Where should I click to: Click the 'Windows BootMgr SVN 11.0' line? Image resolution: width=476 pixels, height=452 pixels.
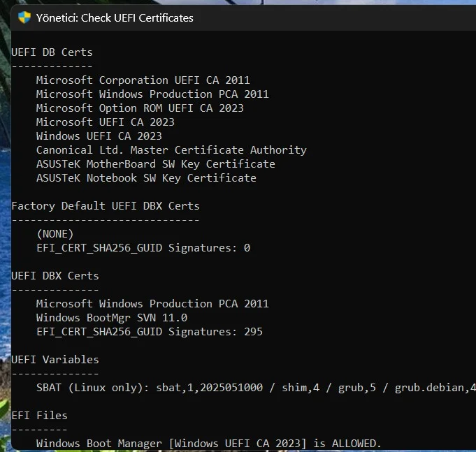tap(112, 318)
